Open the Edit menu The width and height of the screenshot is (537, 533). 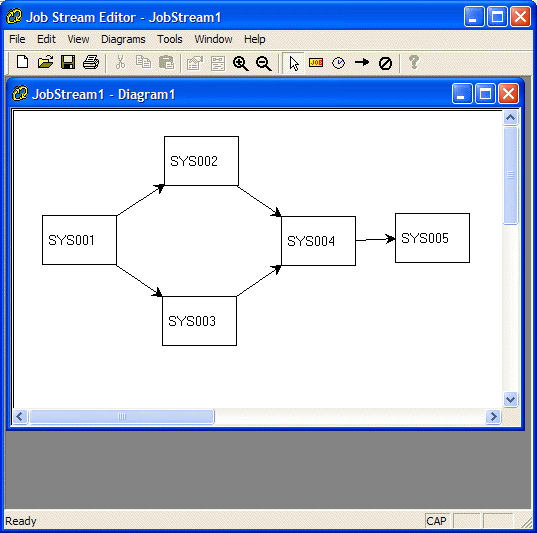click(46, 39)
